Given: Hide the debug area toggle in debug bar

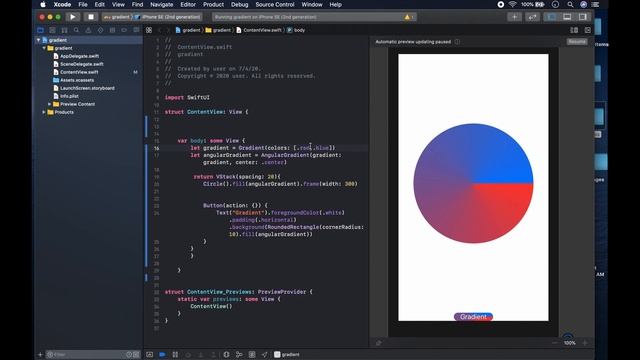Looking at the screenshot, I should pyautogui.click(x=149, y=354).
